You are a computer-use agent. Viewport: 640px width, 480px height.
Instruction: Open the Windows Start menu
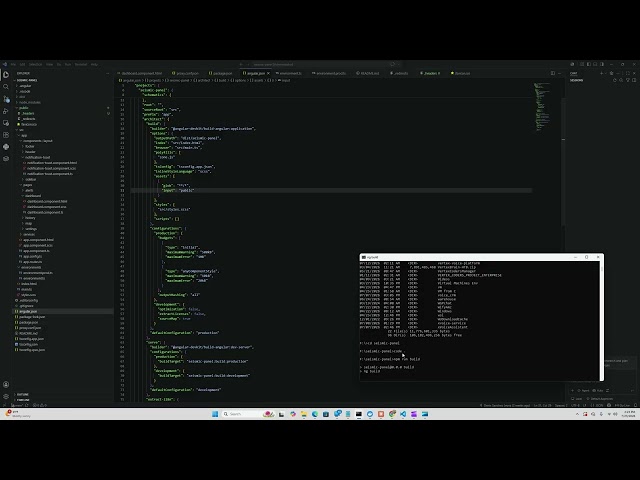[x=215, y=414]
